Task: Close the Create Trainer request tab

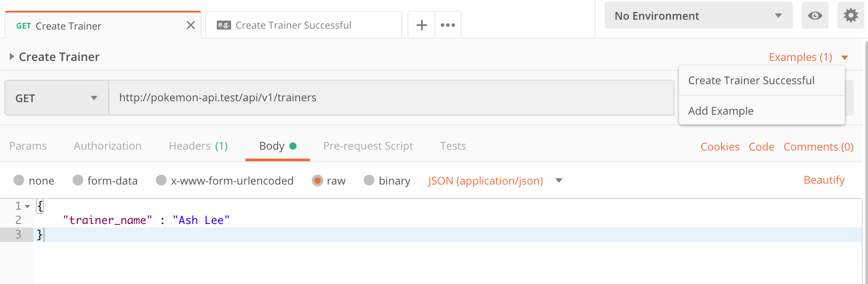Action: 191,25
